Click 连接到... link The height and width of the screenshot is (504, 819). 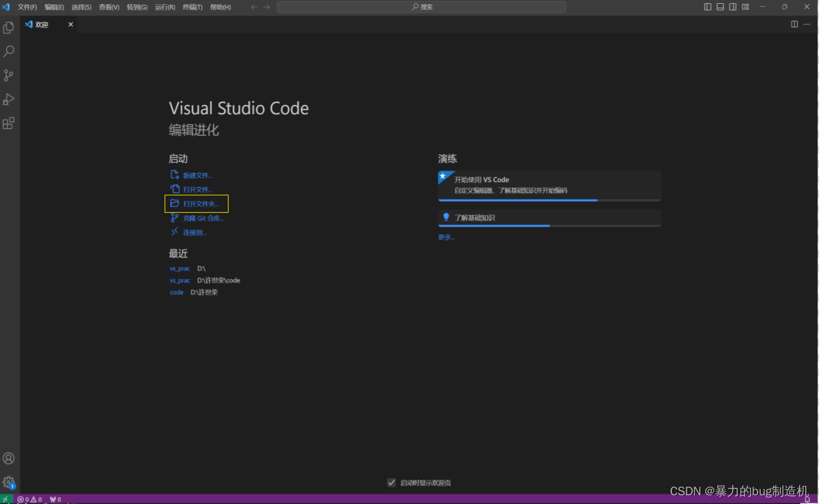tap(188, 232)
